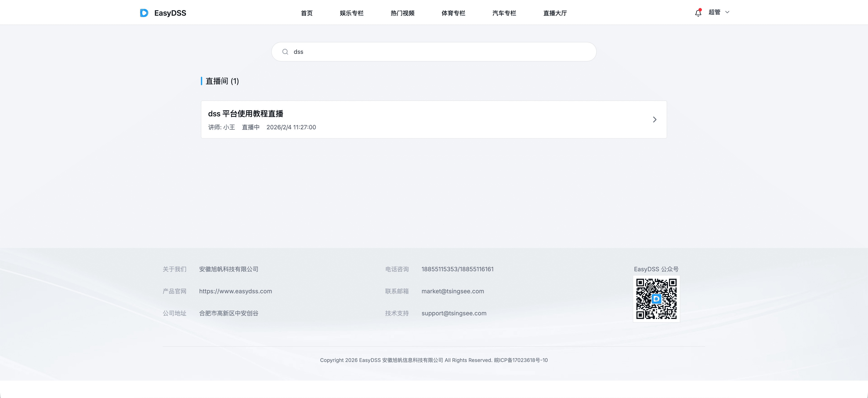Viewport: 868px width, 398px height.
Task: Click the timestamp 2026/2/4 11:27:00
Action: 291,127
